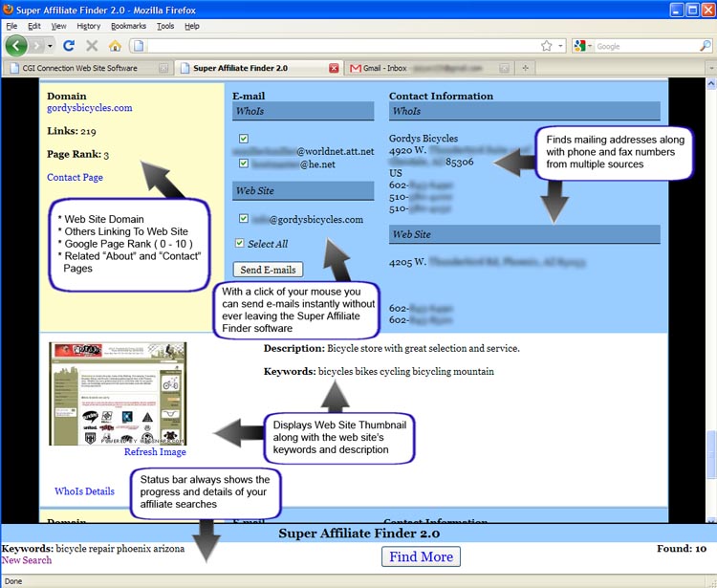717x588 pixels.
Task: Click the website thumbnail image
Action: click(118, 394)
